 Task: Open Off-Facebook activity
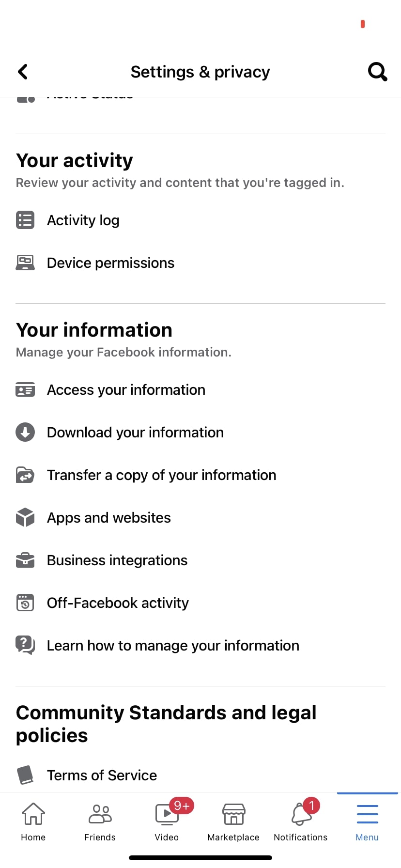117,603
